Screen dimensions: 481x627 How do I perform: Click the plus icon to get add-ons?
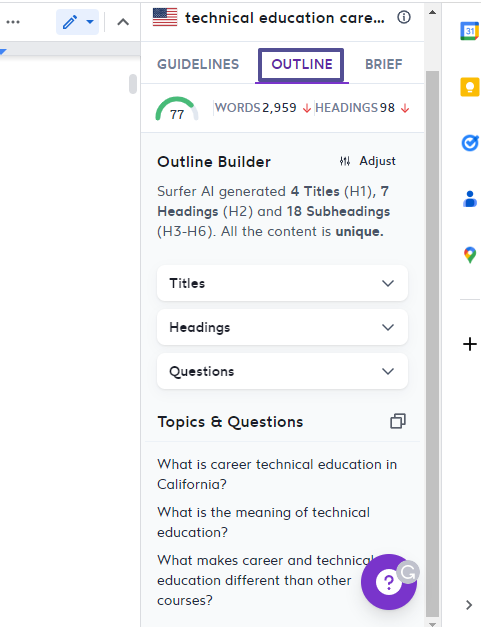coord(470,344)
